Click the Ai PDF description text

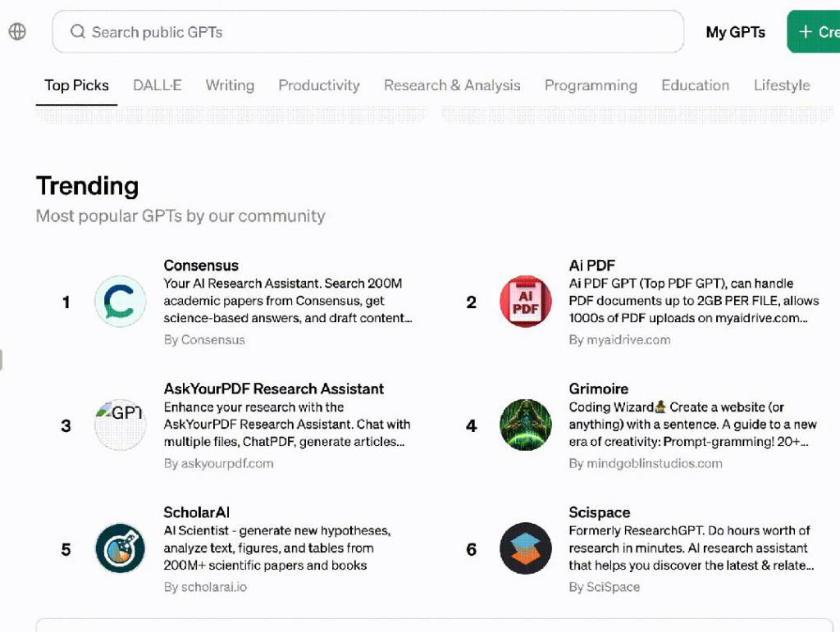click(694, 301)
